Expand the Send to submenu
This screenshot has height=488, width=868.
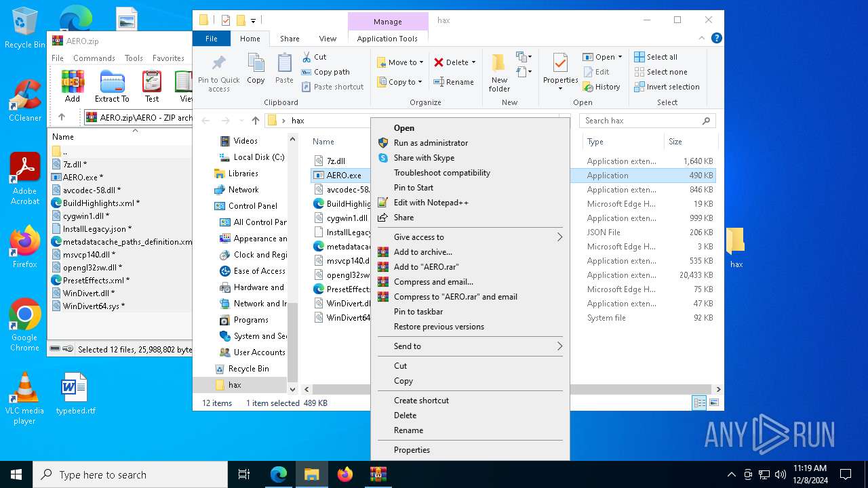pyautogui.click(x=470, y=346)
